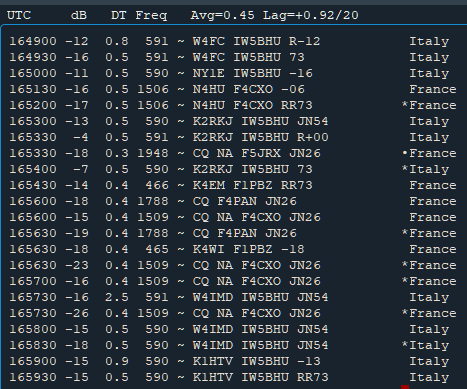
Task: Select the 165730 W4IMD IW5BHU JN54 row
Action: coord(229,297)
